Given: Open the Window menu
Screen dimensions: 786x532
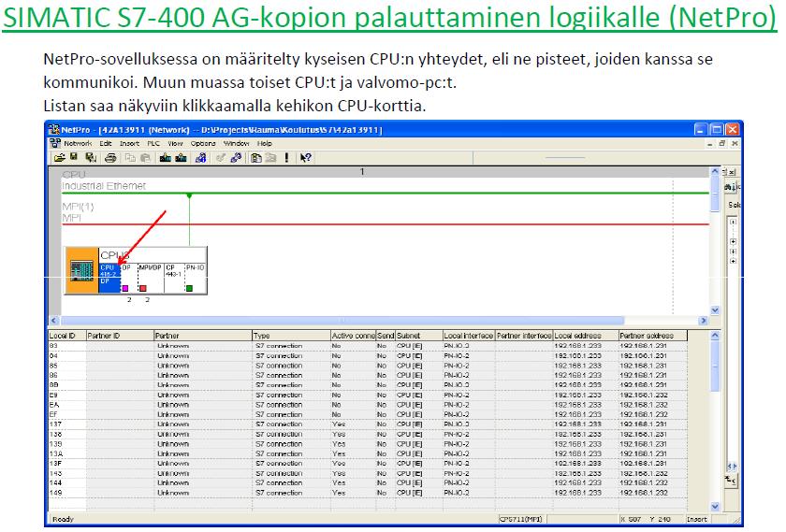Looking at the screenshot, I should [x=236, y=143].
